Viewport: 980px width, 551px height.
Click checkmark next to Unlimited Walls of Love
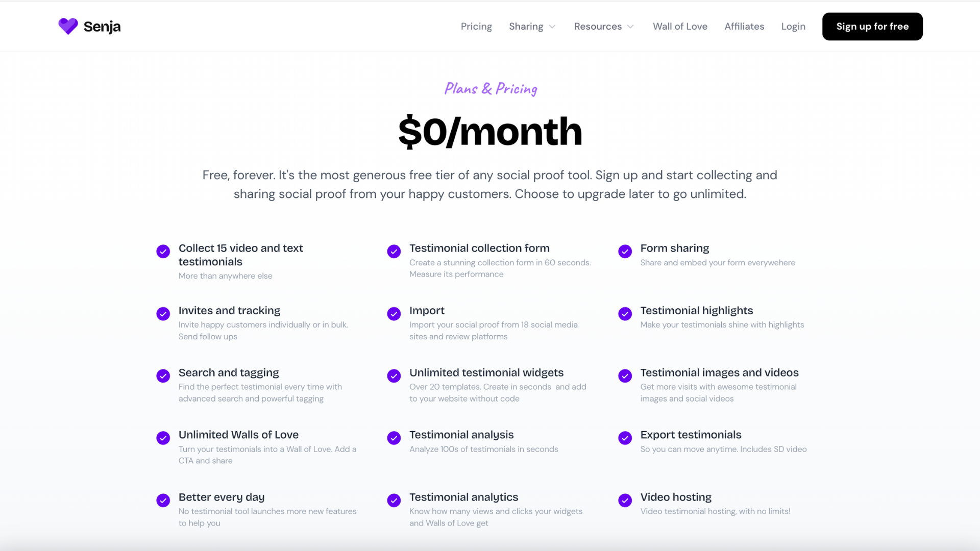point(163,438)
